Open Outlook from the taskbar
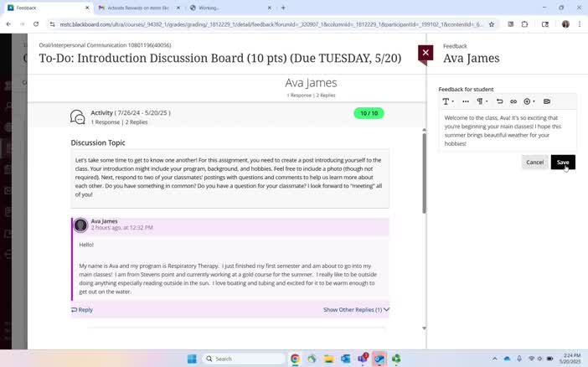The image size is (588, 367). [x=345, y=359]
